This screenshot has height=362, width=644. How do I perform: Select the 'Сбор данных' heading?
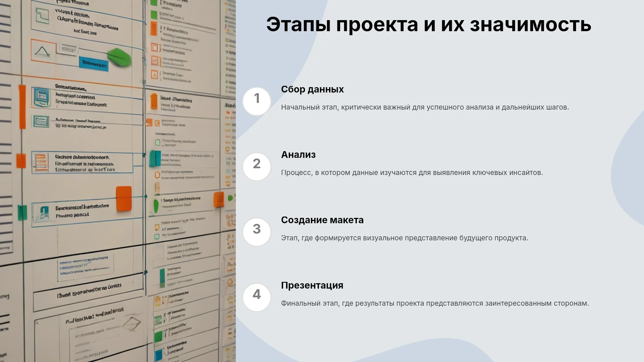(x=312, y=89)
